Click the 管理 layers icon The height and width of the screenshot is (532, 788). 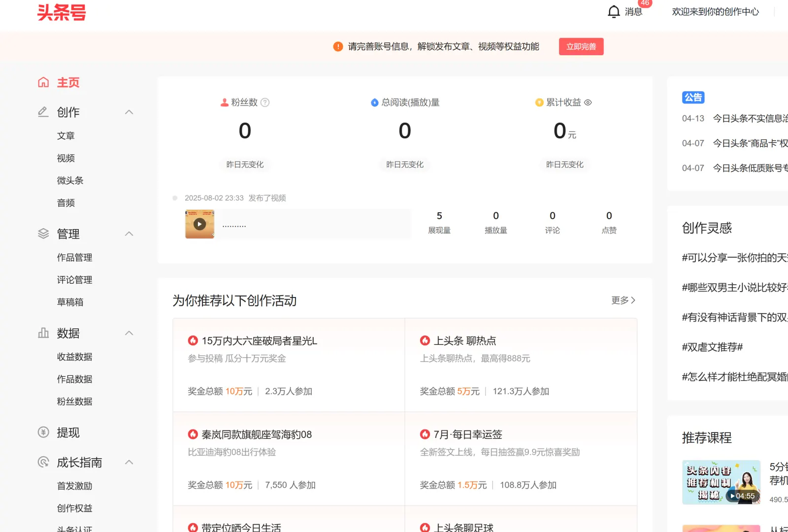(43, 233)
